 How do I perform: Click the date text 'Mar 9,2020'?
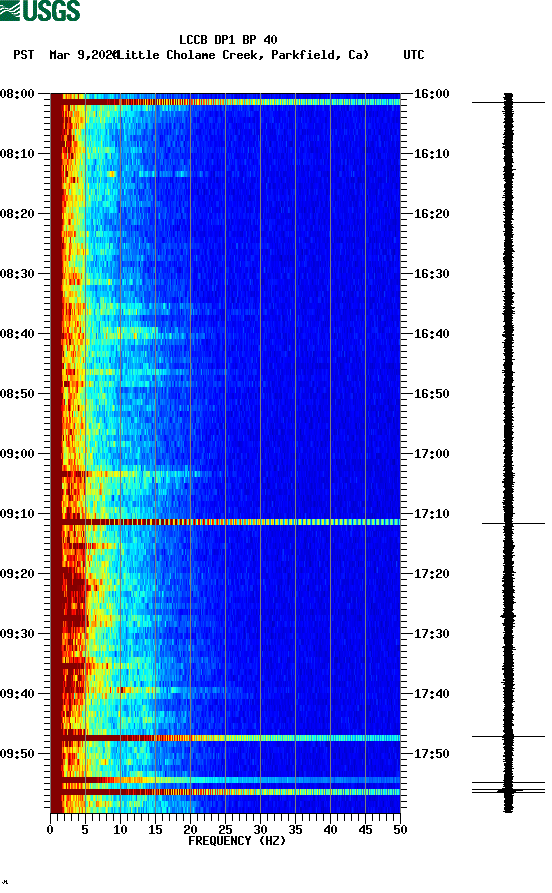coord(83,55)
